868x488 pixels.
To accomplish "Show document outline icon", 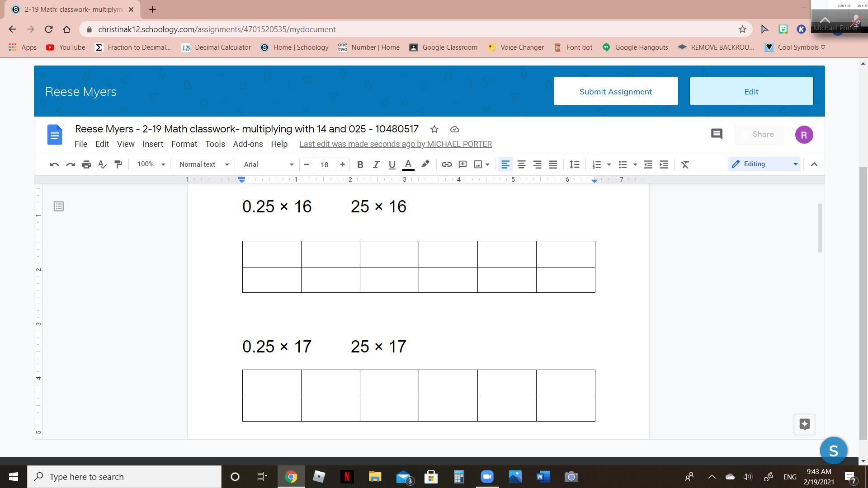I will pyautogui.click(x=58, y=206).
